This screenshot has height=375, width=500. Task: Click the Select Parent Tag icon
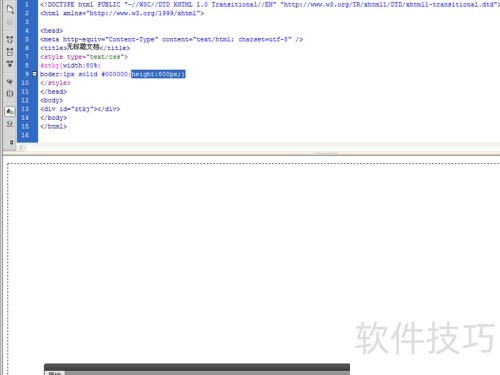point(10,81)
